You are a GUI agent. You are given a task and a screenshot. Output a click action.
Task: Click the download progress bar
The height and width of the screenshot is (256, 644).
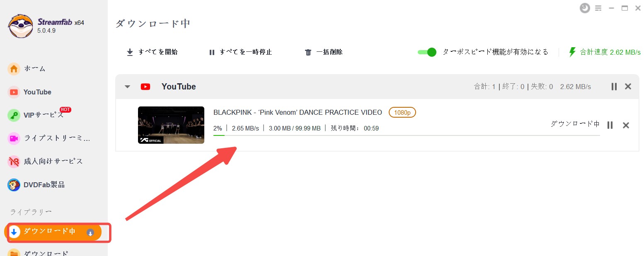406,135
